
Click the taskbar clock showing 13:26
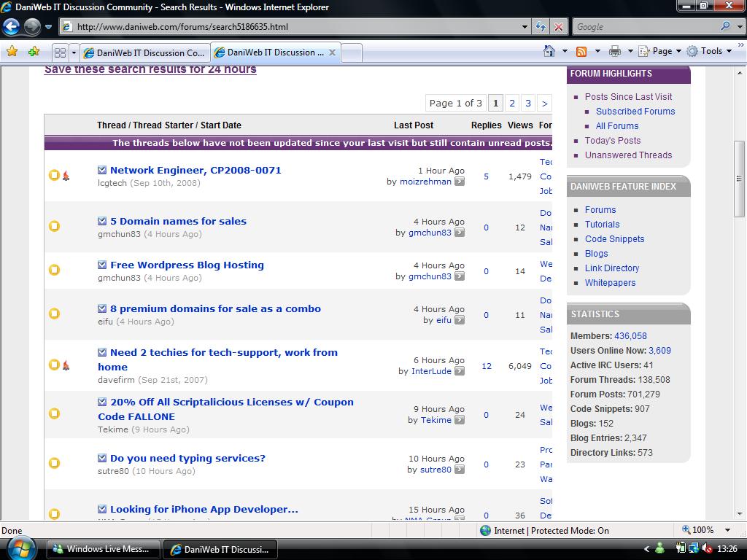pyautogui.click(x=727, y=549)
